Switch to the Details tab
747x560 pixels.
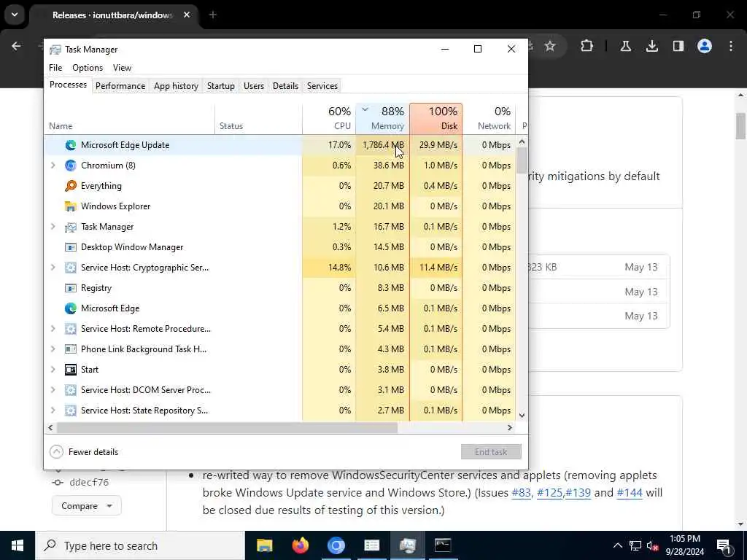click(285, 86)
